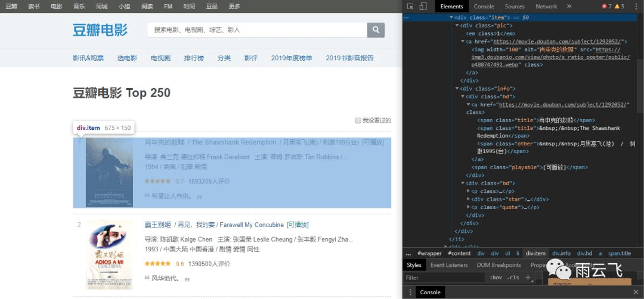Select #content in the breadcrumb

(459, 254)
